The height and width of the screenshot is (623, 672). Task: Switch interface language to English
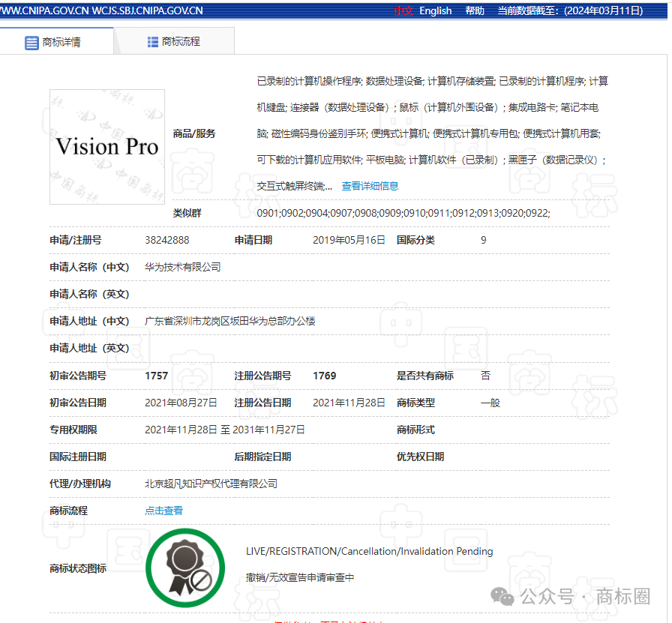tap(435, 10)
